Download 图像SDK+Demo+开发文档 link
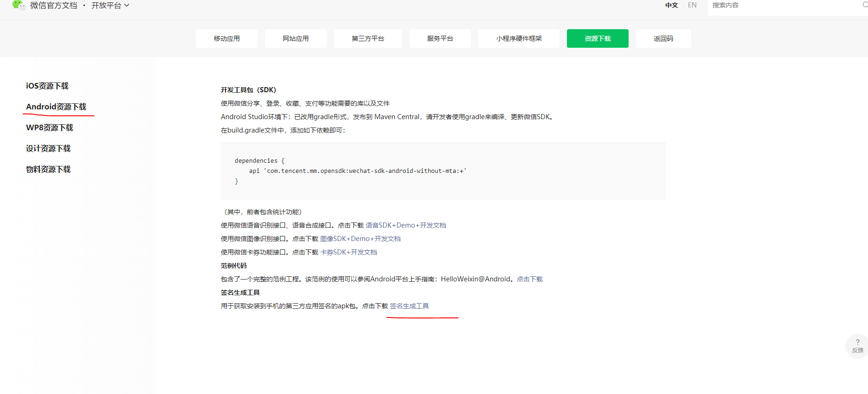 (360, 239)
